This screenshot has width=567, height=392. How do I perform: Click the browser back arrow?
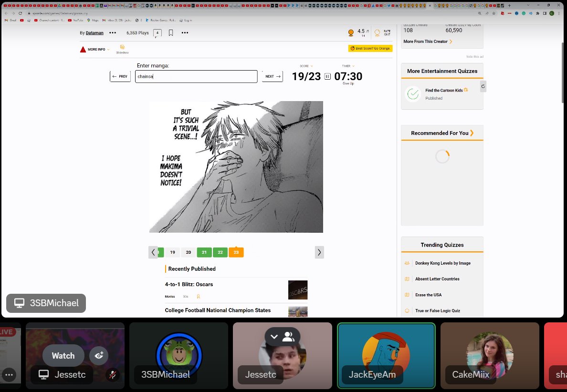pos(6,13)
